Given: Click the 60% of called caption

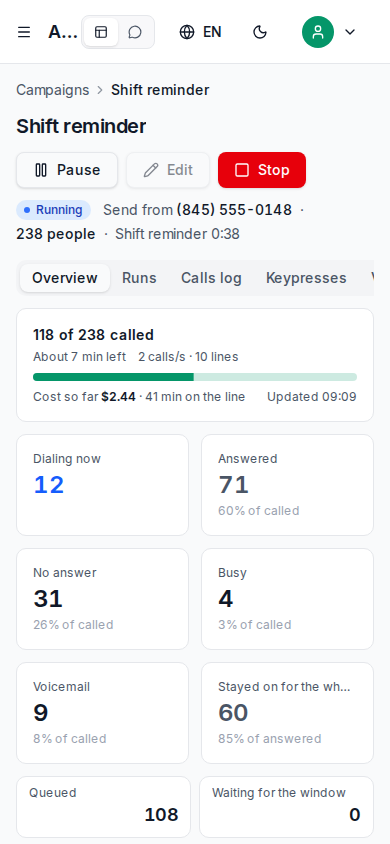Looking at the screenshot, I should coord(259,511).
